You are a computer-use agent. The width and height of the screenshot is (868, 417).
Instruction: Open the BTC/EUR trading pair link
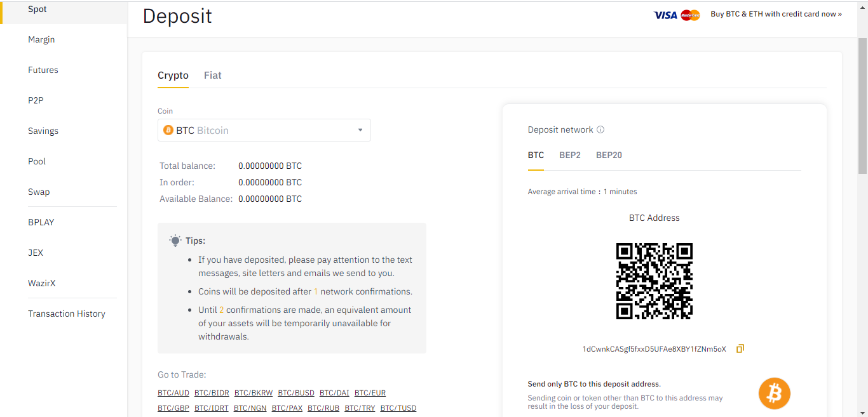pos(370,393)
